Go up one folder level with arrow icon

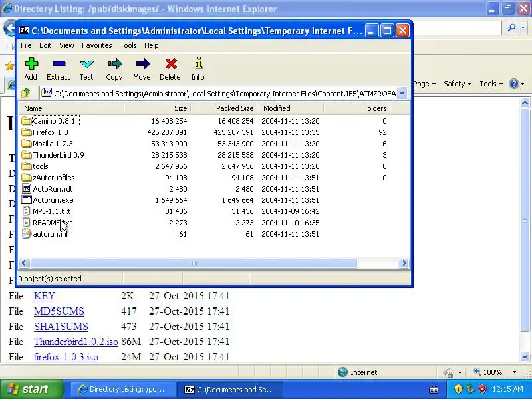point(26,92)
